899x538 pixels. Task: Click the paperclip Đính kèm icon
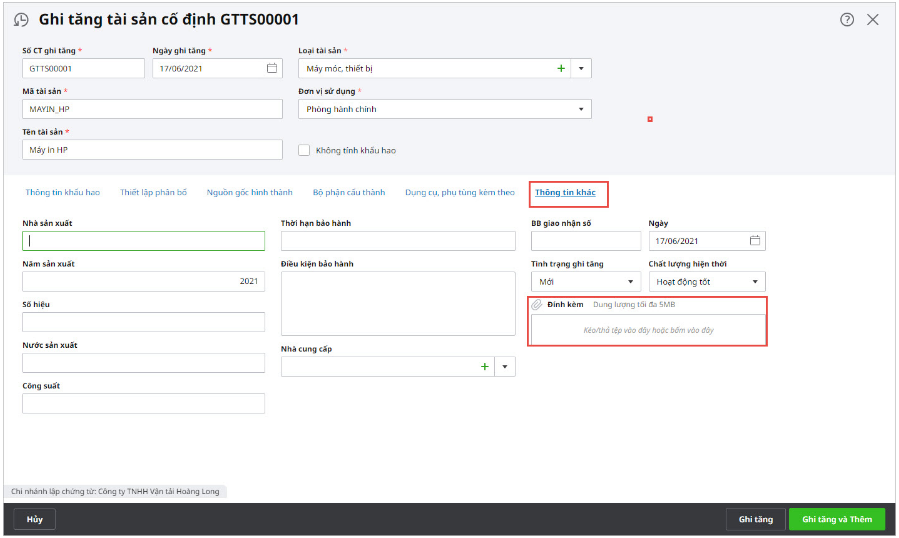click(537, 304)
